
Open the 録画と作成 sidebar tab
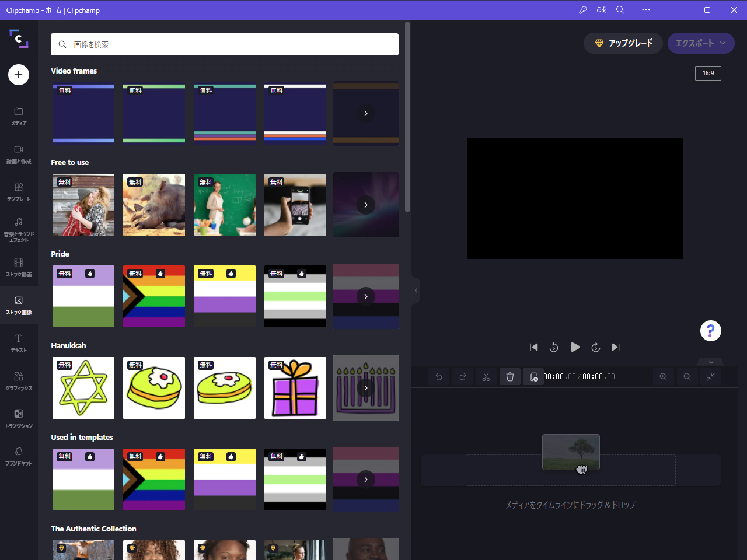coord(19,155)
